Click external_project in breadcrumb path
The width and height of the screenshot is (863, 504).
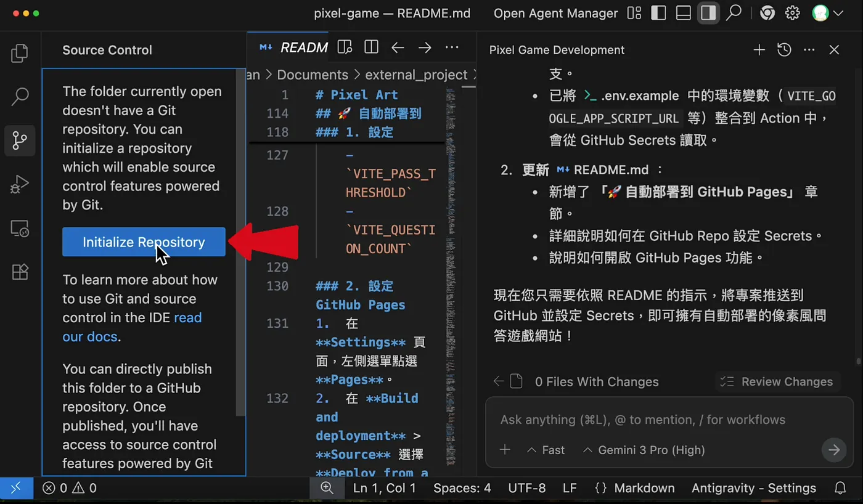[x=417, y=75]
